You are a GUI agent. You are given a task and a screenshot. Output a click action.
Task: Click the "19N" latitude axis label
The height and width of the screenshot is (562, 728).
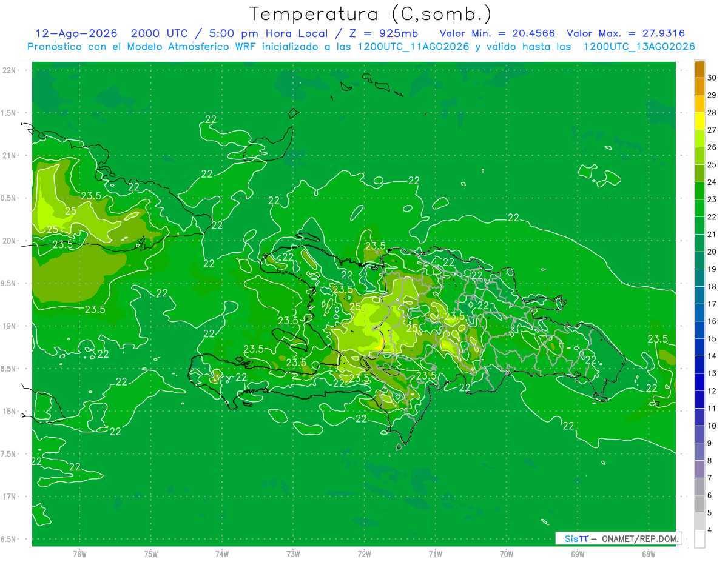[x=10, y=326]
